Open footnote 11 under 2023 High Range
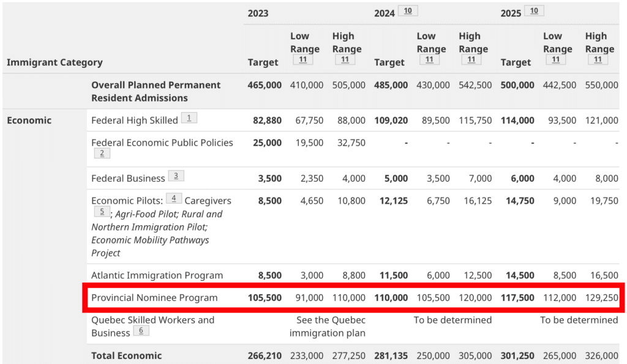Image resolution: width=627 pixels, height=364 pixels. (345, 60)
